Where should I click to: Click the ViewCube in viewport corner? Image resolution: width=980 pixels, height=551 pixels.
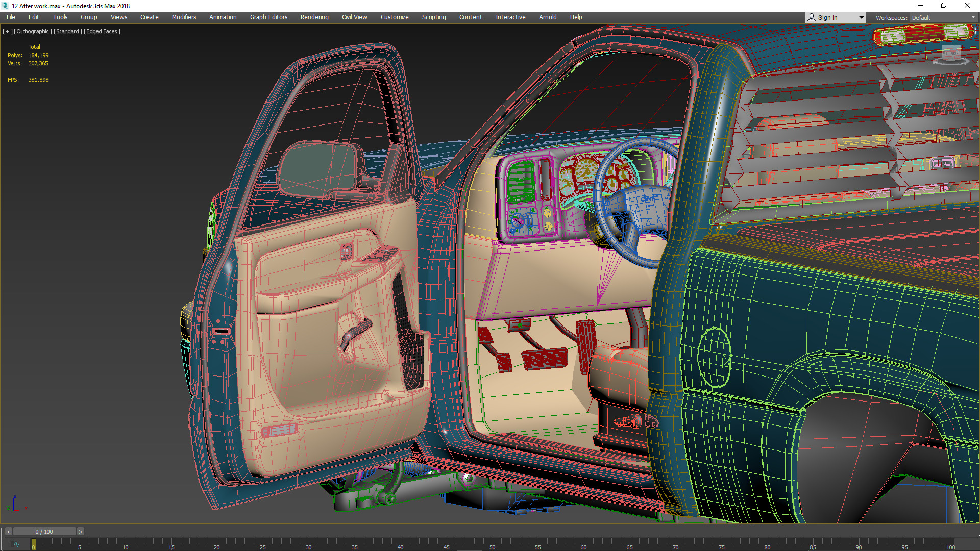click(951, 54)
